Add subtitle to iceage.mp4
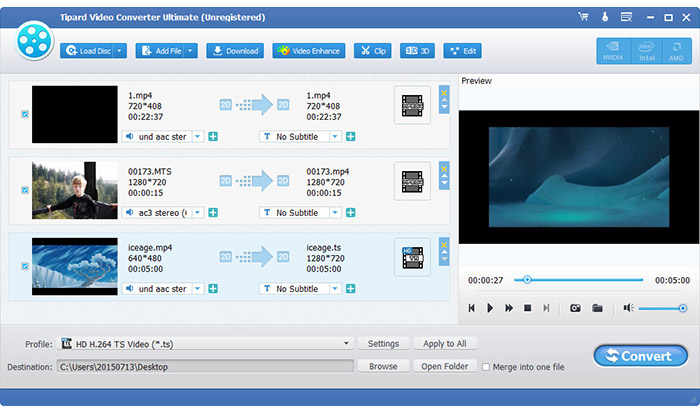700x413 pixels. 351,288
